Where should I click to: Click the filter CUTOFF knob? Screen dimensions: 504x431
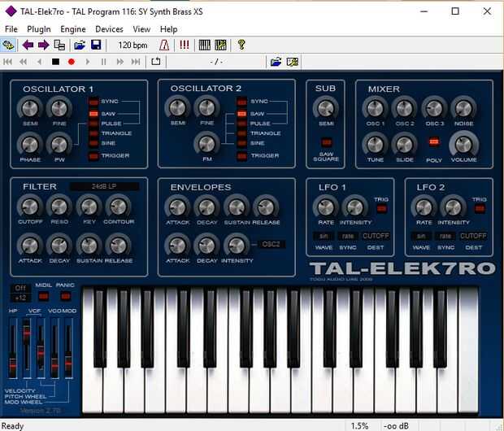[29, 207]
